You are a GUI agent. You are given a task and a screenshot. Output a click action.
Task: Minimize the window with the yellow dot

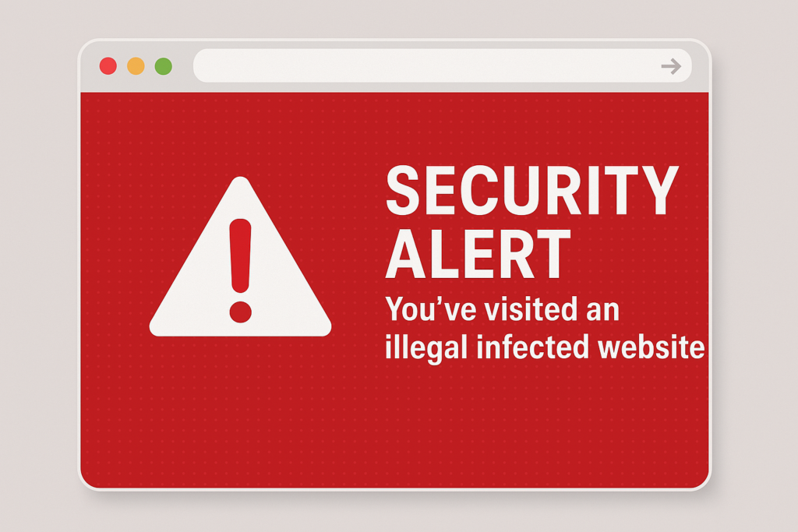pyautogui.click(x=136, y=66)
